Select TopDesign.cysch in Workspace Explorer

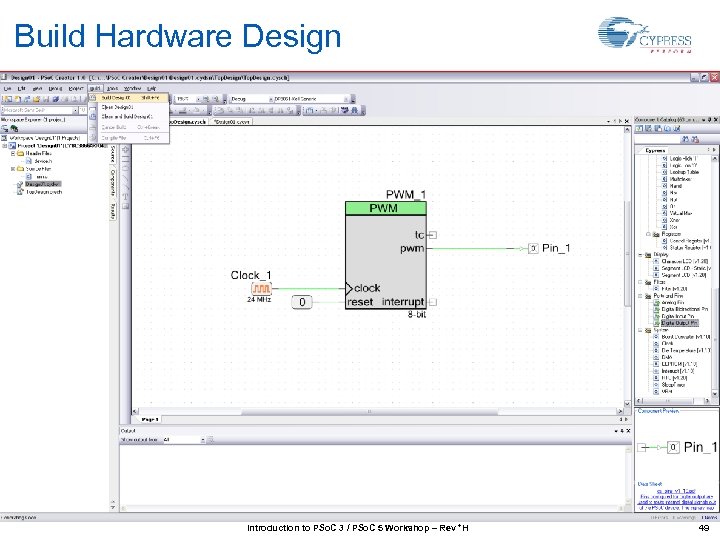(44, 192)
